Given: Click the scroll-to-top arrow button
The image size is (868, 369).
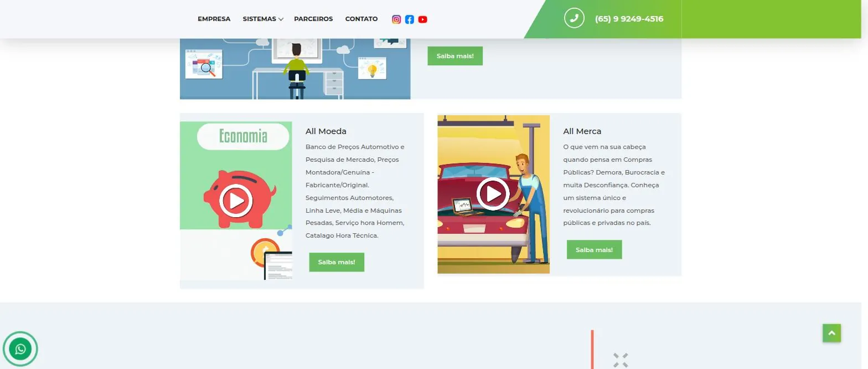Looking at the screenshot, I should [x=831, y=333].
